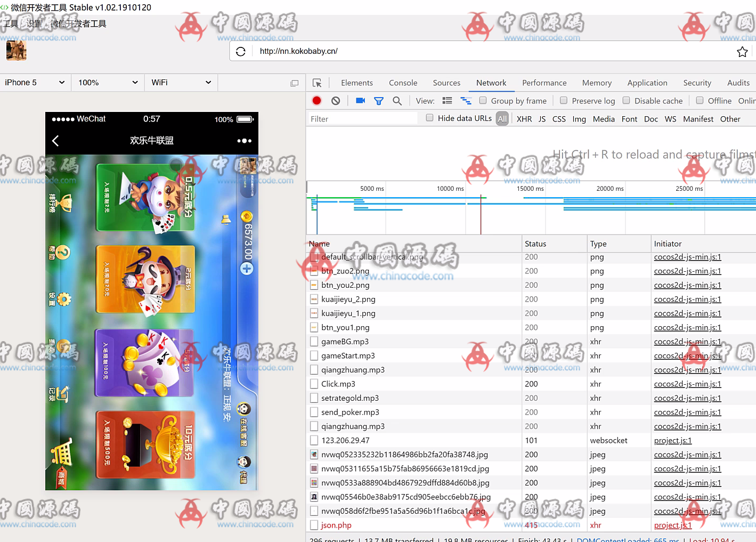Open the Audits tab

738,83
